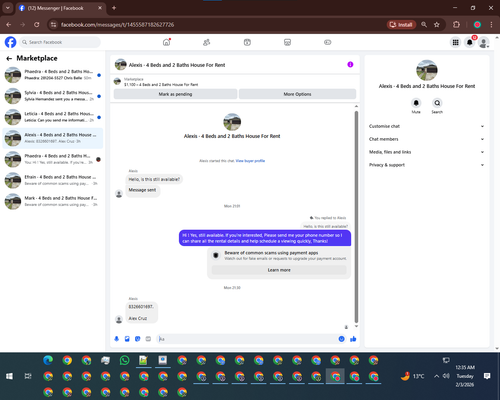The width and height of the screenshot is (500, 400).
Task: Click Learn more about scams
Action: (x=279, y=270)
